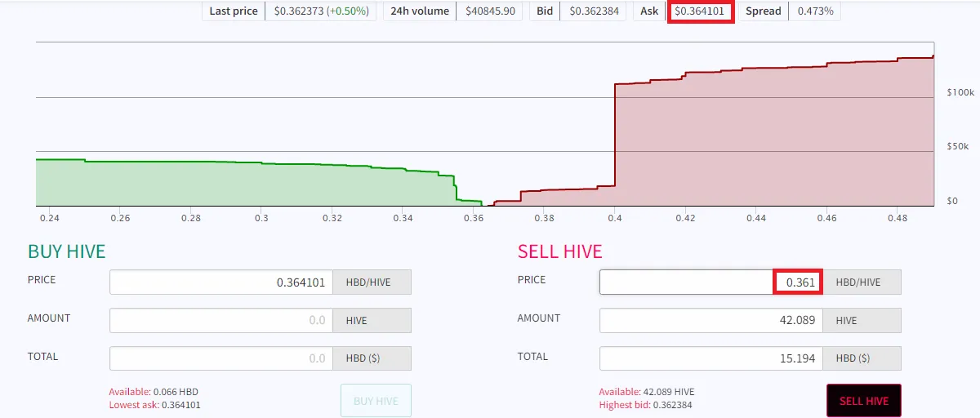Click the 0.36 price axis label
The height and width of the screenshot is (418, 980).
coord(474,219)
